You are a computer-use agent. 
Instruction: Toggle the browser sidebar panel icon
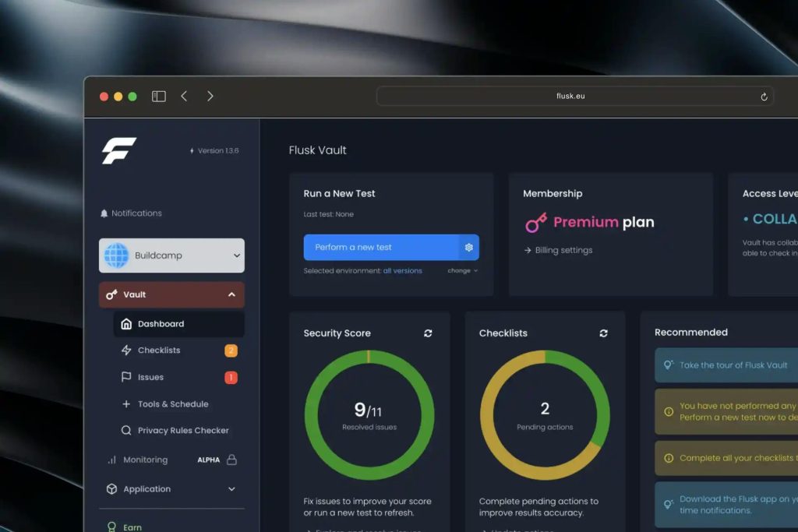(159, 97)
